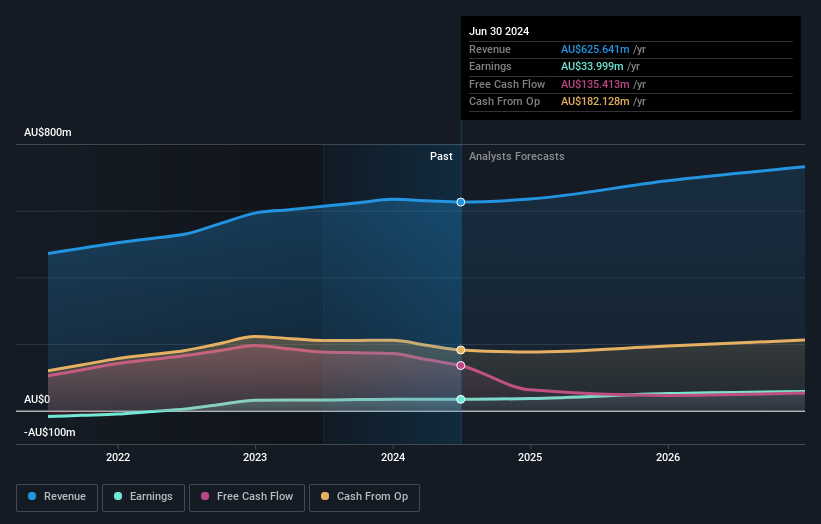Image resolution: width=821 pixels, height=524 pixels.
Task: Click the 2025 x-axis label
Action: pos(530,457)
